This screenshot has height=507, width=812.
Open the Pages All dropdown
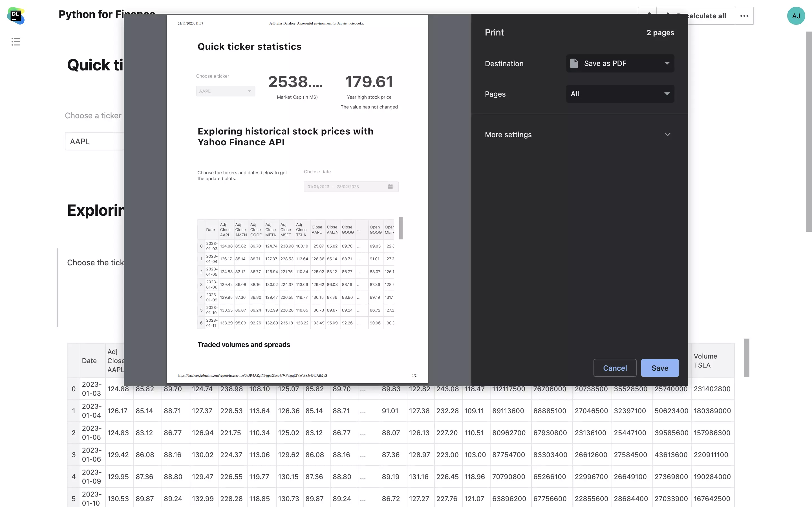click(620, 94)
